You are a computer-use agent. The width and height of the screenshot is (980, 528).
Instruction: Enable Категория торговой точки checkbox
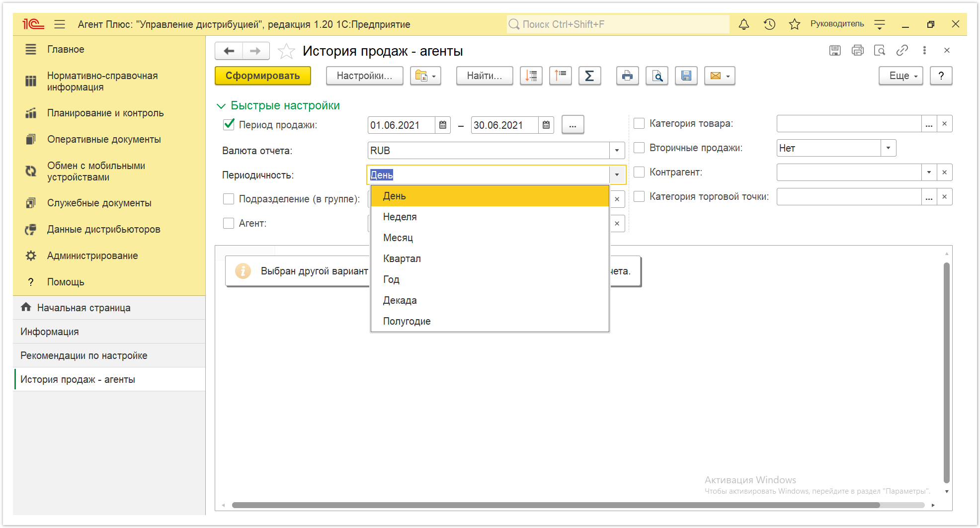(639, 196)
